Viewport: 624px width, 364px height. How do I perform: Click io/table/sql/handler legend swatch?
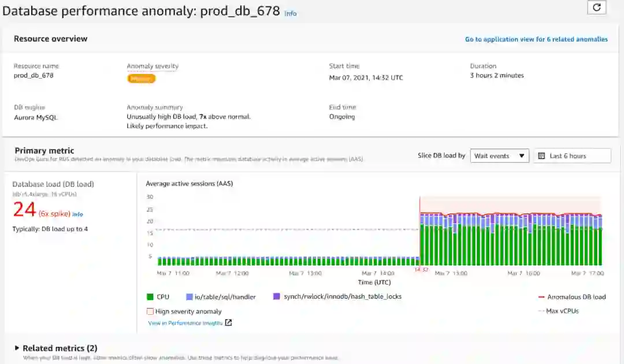(x=190, y=297)
